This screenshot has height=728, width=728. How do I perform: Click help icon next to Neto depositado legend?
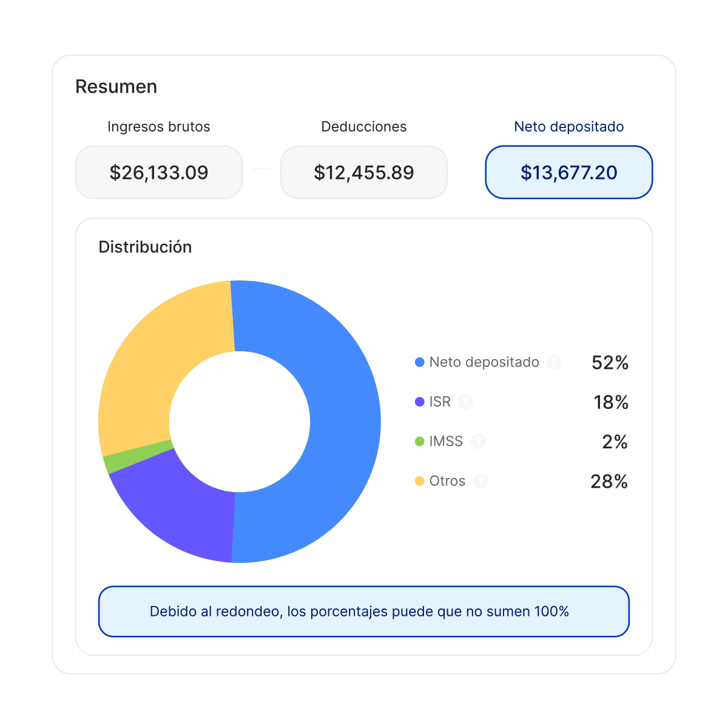[553, 362]
